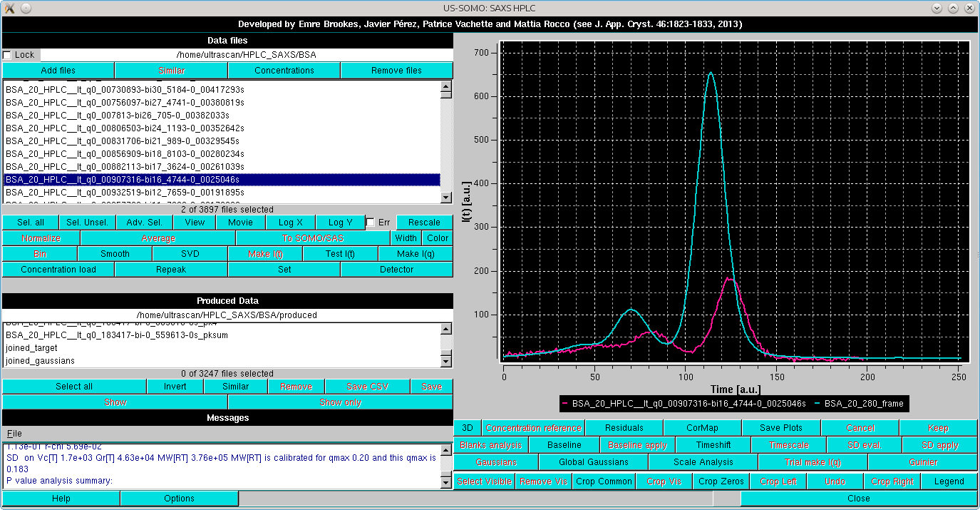
Task: Click To SOMO/SAS button
Action: (x=313, y=238)
